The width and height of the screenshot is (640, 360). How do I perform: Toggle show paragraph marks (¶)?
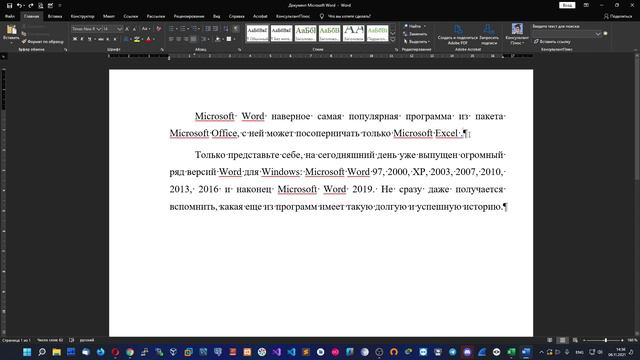click(236, 29)
